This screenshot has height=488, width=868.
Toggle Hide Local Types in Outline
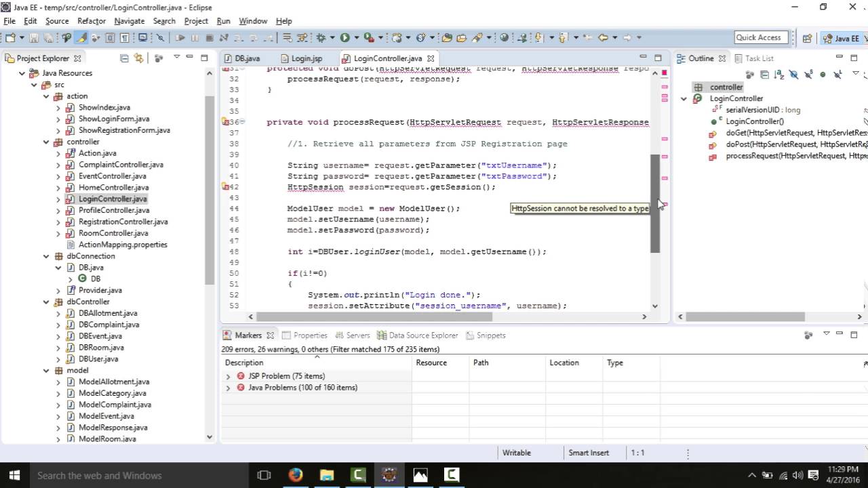click(837, 75)
